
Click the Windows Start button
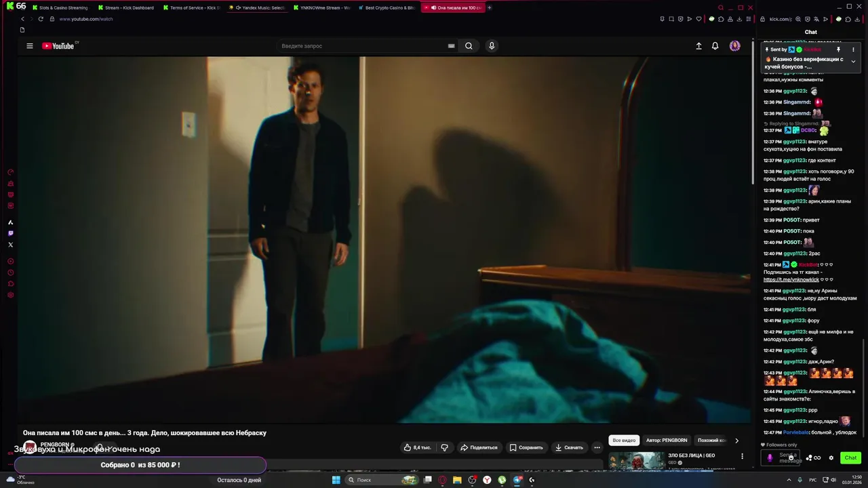[336, 480]
